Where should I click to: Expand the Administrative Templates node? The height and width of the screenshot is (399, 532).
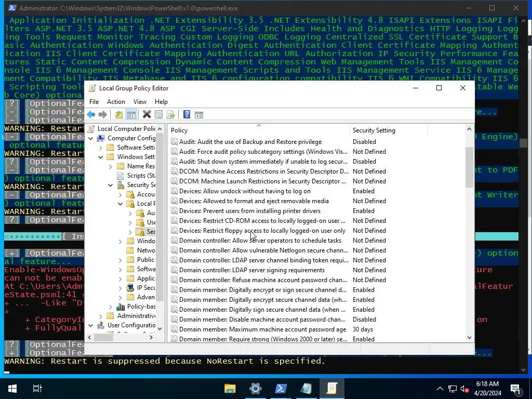tap(100, 316)
